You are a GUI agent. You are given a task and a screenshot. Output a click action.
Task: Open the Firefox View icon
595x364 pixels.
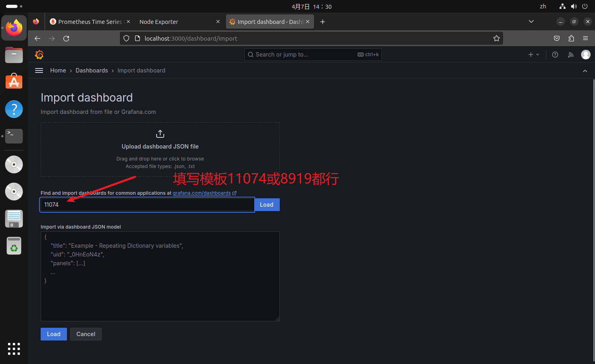36,22
